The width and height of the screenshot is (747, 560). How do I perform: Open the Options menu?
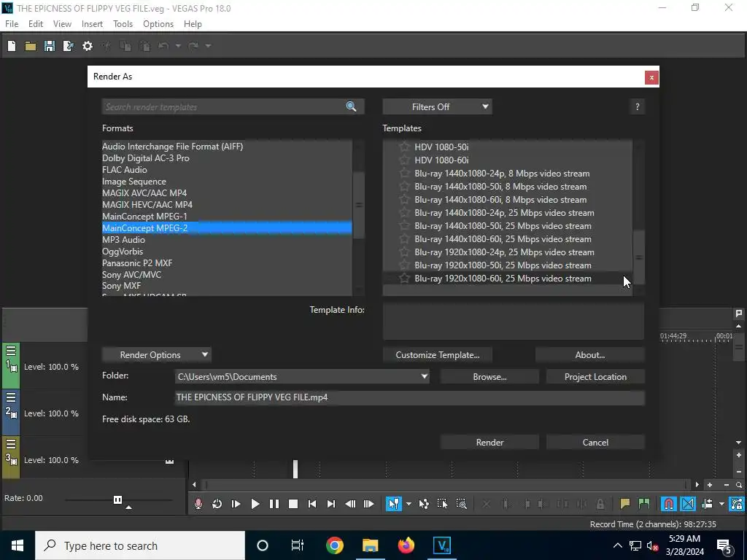coord(158,24)
